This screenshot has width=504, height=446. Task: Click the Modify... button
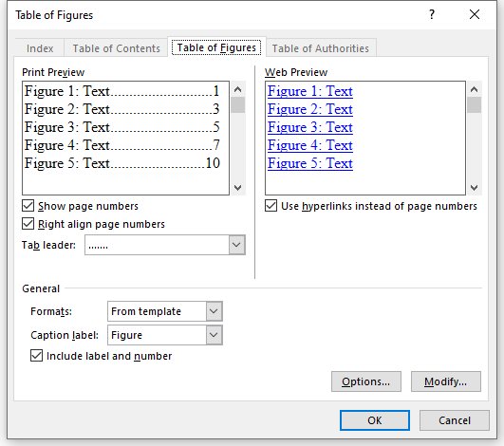[x=446, y=381]
